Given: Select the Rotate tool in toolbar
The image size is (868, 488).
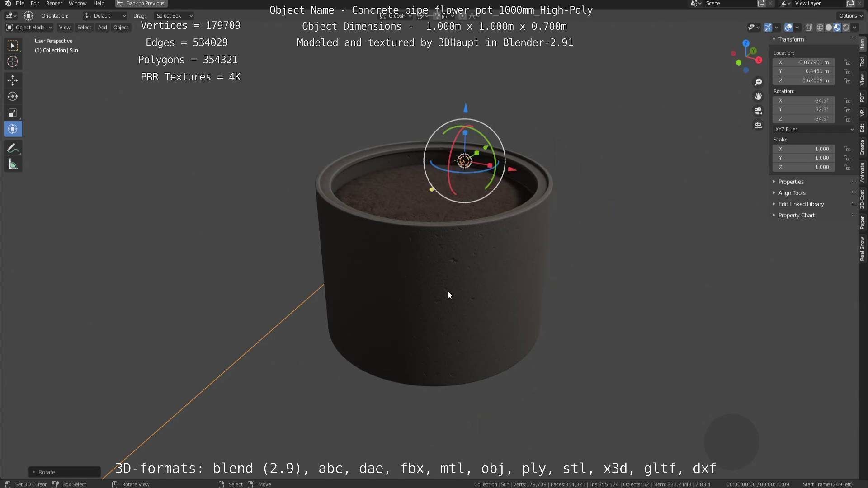Looking at the screenshot, I should [x=13, y=96].
